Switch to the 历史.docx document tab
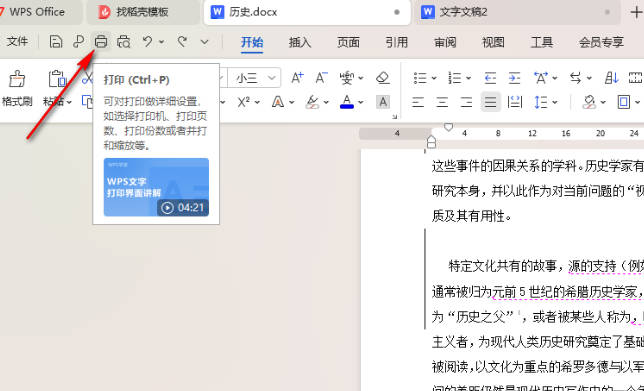Viewport: 644px width, 391px height. [x=307, y=12]
